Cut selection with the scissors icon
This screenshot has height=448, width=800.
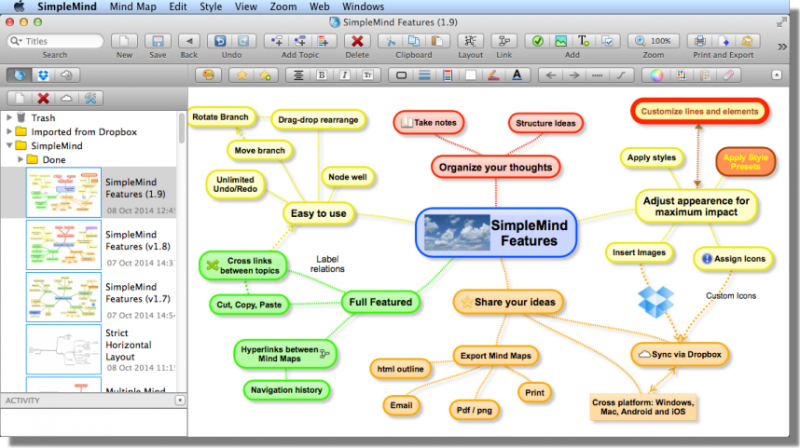click(x=390, y=41)
